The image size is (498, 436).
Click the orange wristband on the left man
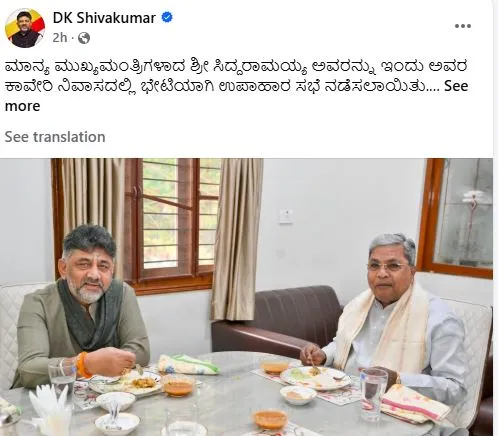[82, 365]
